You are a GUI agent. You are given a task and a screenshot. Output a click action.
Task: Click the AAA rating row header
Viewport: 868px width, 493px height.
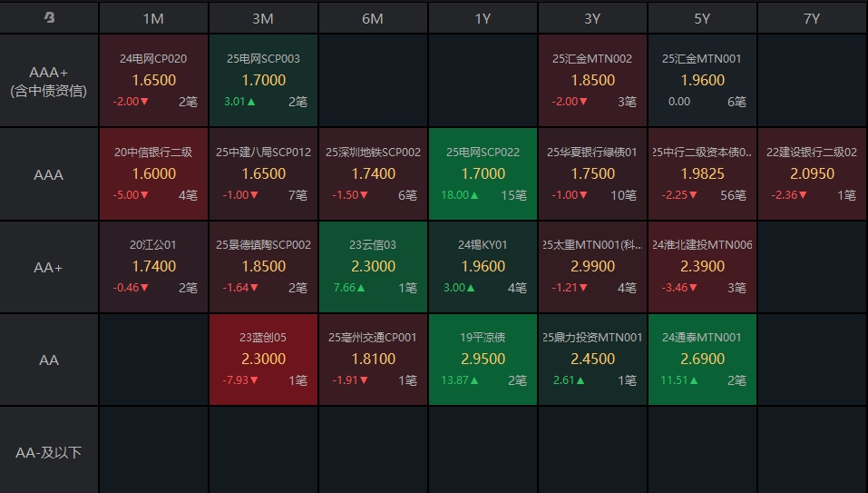click(x=49, y=174)
